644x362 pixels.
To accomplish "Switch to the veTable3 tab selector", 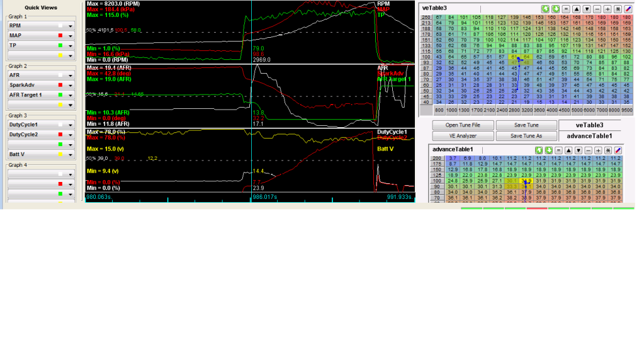I will tap(589, 125).
